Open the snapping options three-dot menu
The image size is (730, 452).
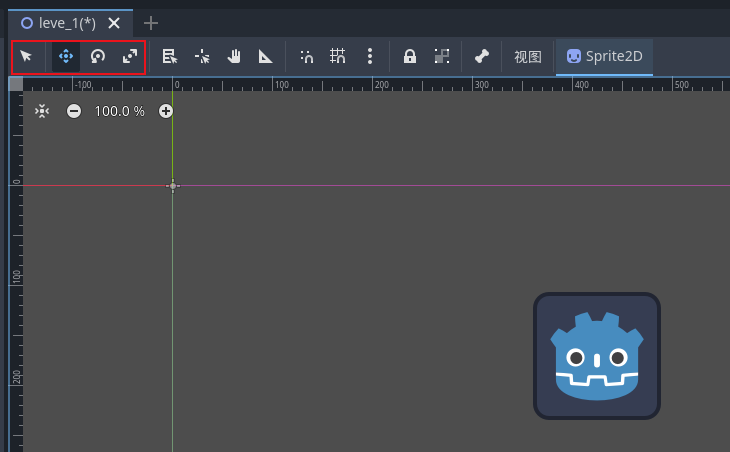point(370,57)
